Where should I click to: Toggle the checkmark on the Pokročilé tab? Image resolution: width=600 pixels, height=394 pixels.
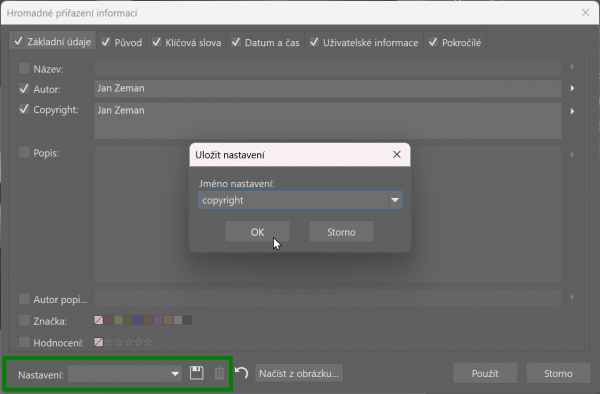tap(433, 42)
